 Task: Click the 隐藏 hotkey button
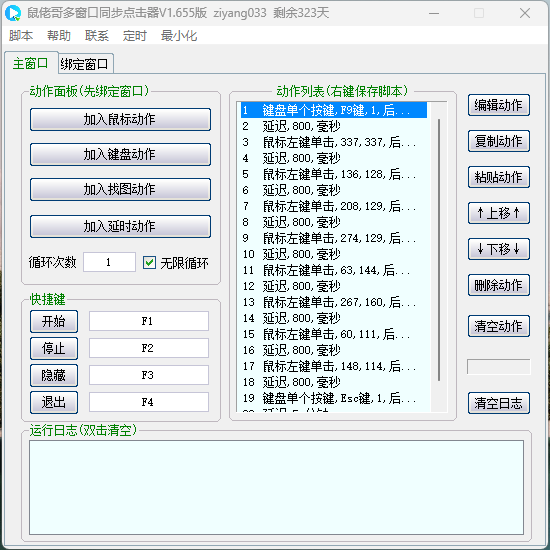tap(54, 375)
